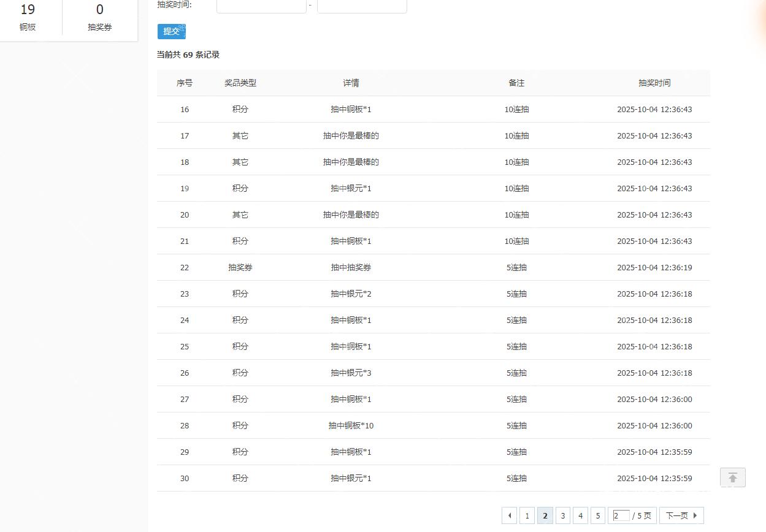Click the back-to-top arrow icon
The height and width of the screenshot is (532, 766).
coord(732,477)
